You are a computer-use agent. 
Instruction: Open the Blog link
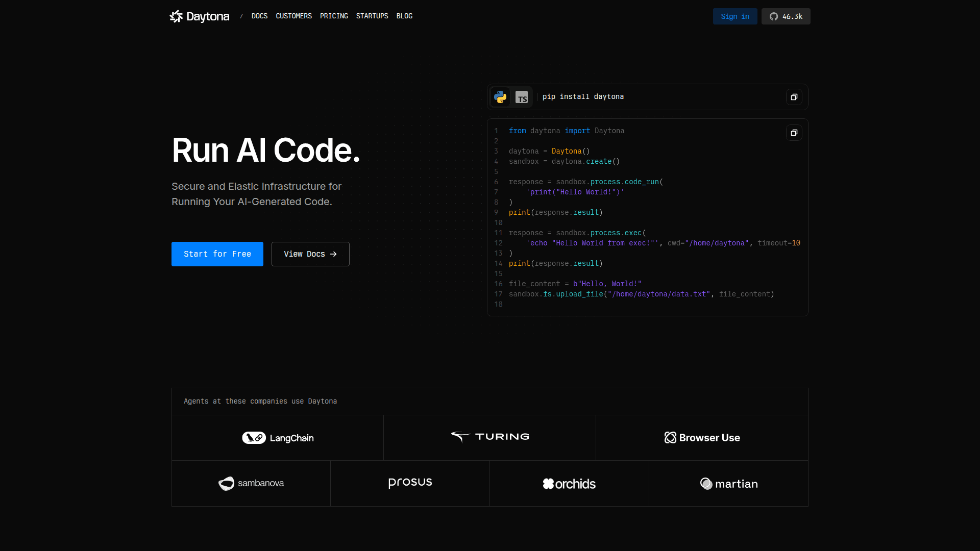[404, 16]
